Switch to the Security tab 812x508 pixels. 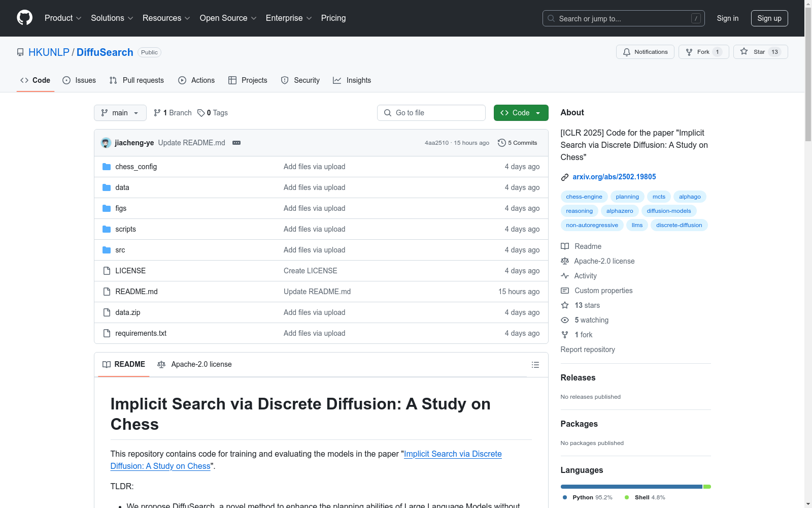(300, 80)
